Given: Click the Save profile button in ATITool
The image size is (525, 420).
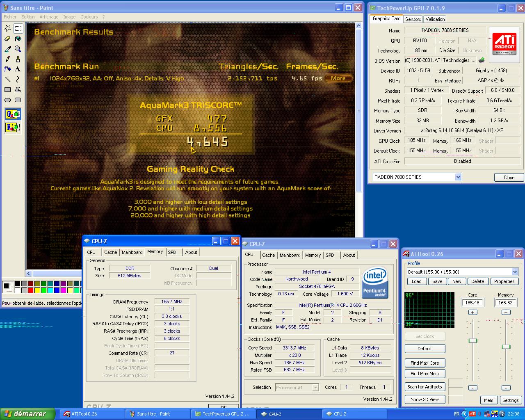Looking at the screenshot, I should click(x=437, y=281).
